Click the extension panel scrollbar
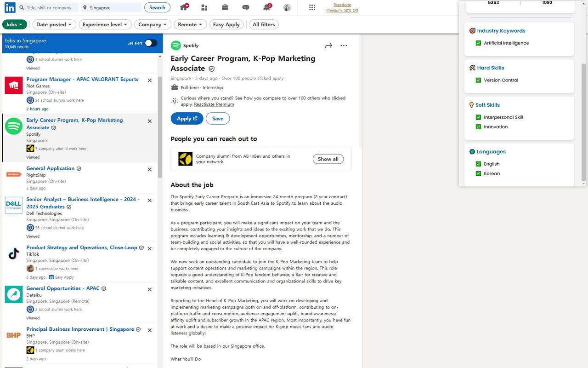 click(584, 122)
